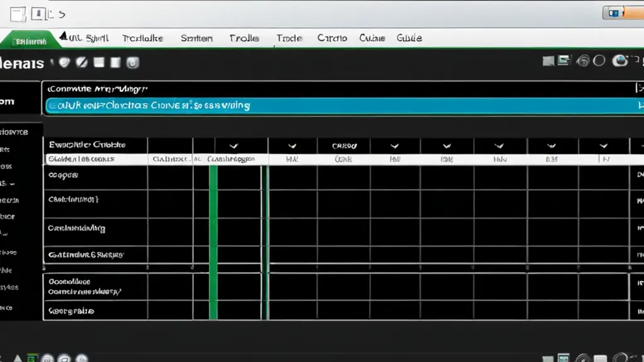Viewport: 644px width, 362px height.
Task: Select the "Sogrgralte" row label
Action: point(72,311)
